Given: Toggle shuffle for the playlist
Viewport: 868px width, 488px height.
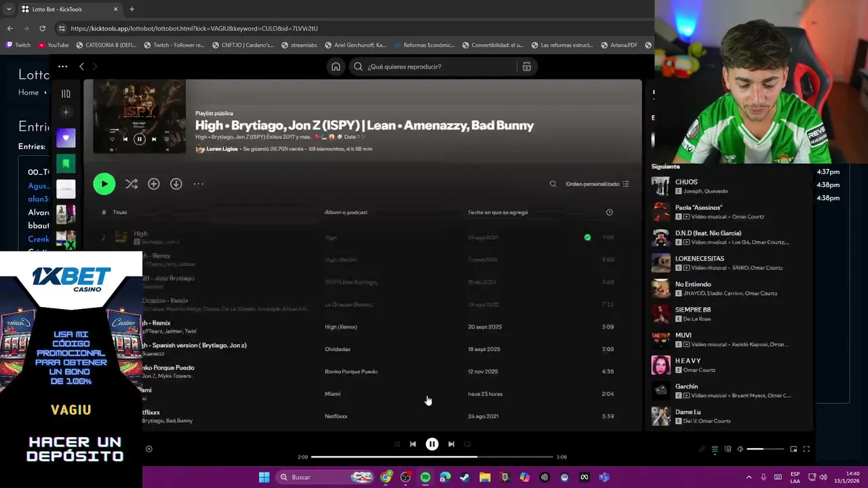Looking at the screenshot, I should point(132,184).
